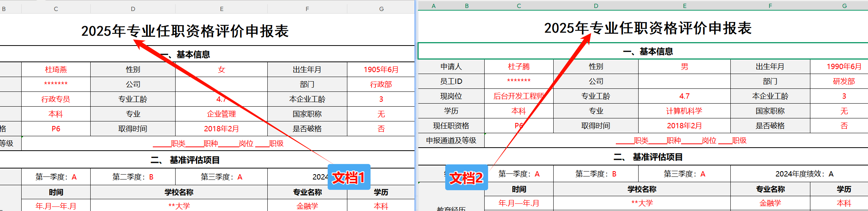Select 年.月—年.月 cell in right document
This screenshot has height=211, width=868.
click(x=519, y=203)
